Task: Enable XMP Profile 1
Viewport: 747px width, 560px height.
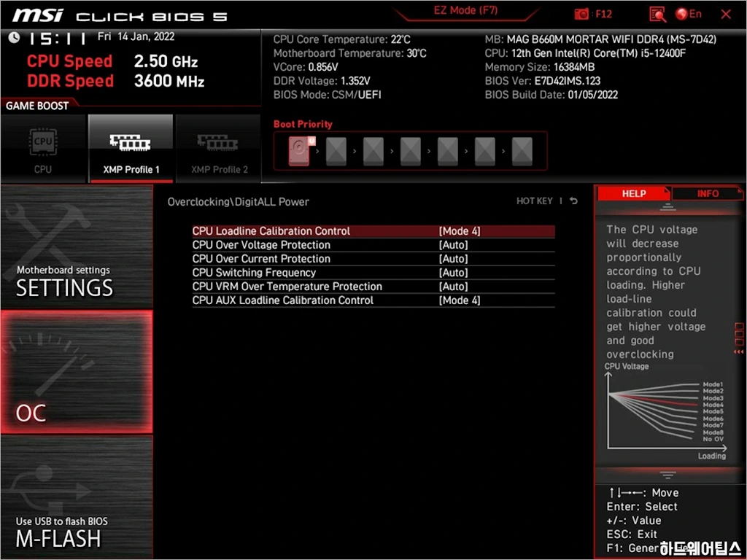Action: pos(131,149)
